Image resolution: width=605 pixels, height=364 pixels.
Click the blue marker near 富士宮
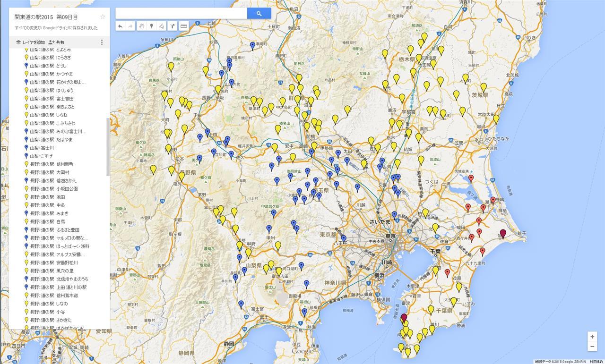coord(241,304)
